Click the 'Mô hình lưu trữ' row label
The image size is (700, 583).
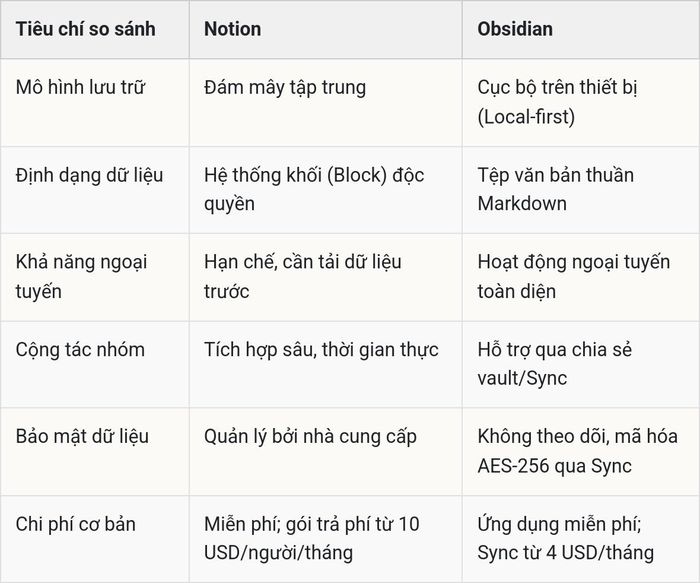click(x=80, y=87)
